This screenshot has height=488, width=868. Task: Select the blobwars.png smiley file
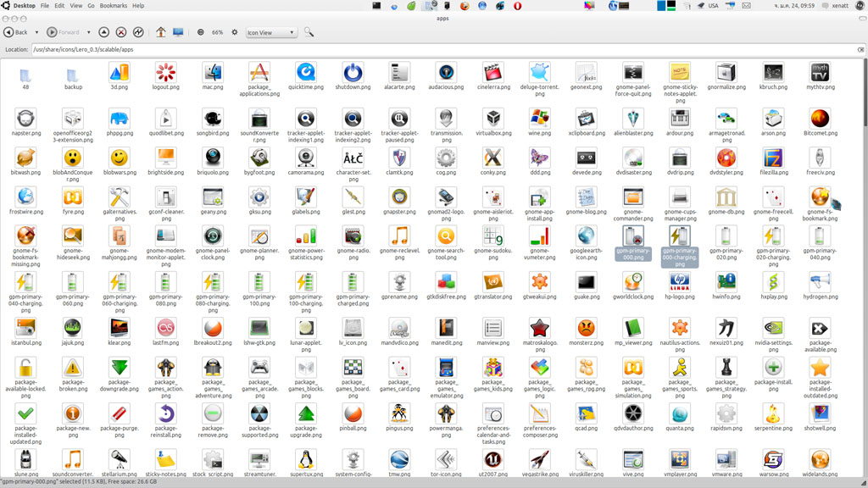tap(119, 162)
